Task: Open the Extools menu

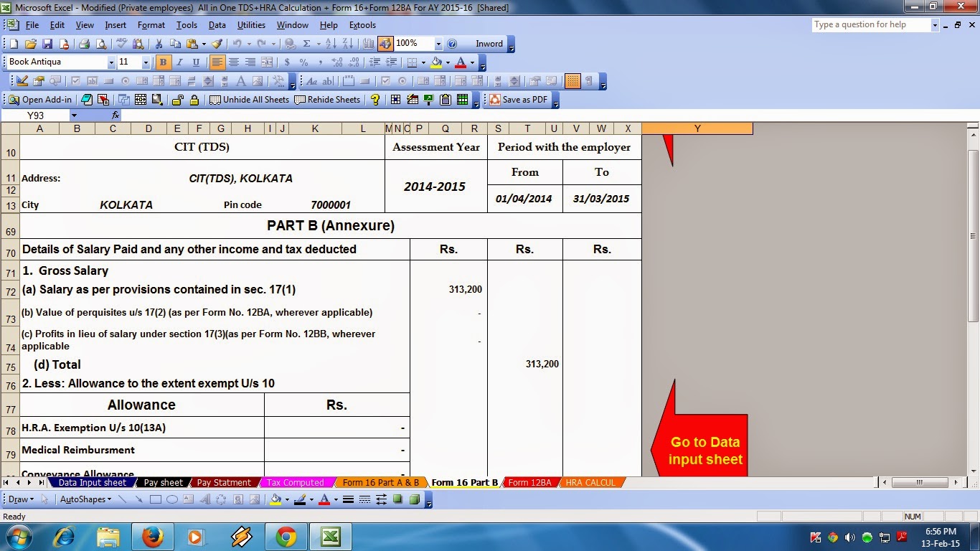Action: pyautogui.click(x=362, y=25)
